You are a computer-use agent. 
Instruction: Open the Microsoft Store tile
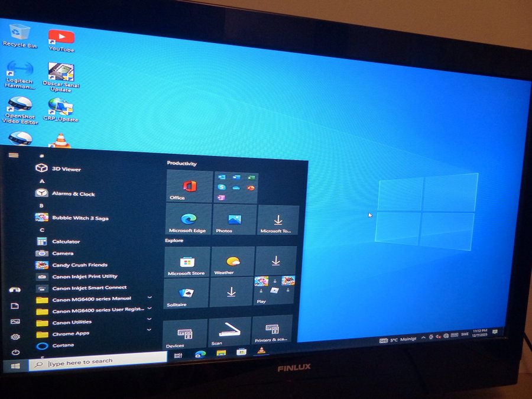click(x=186, y=263)
